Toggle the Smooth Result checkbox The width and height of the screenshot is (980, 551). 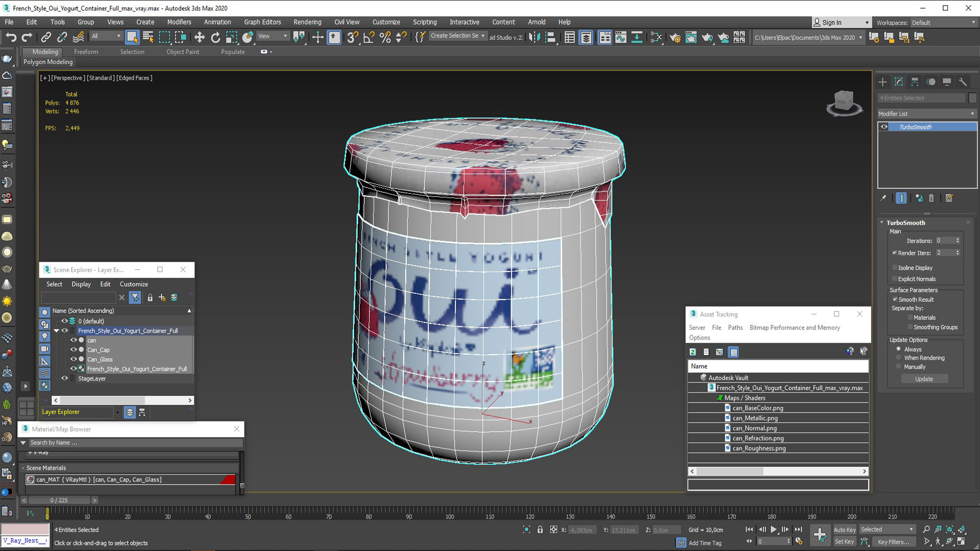[895, 299]
